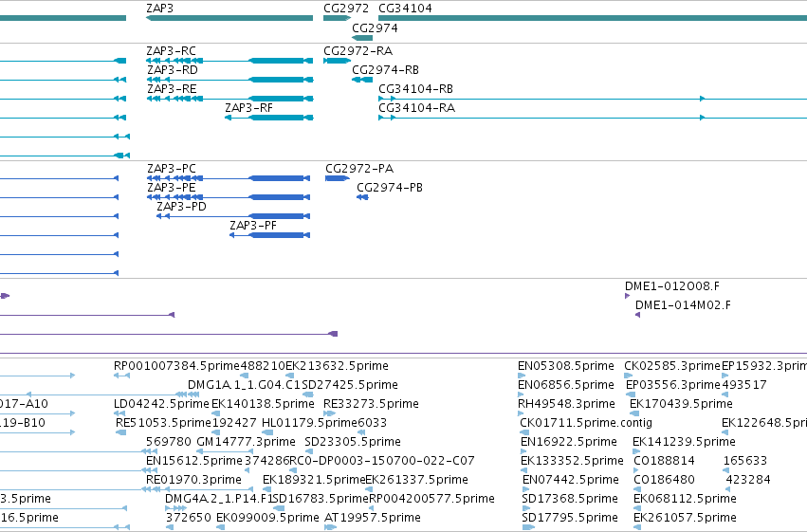Click EST EN15612.5prime
Screen dimensions: 807x532
pyautogui.click(x=194, y=462)
